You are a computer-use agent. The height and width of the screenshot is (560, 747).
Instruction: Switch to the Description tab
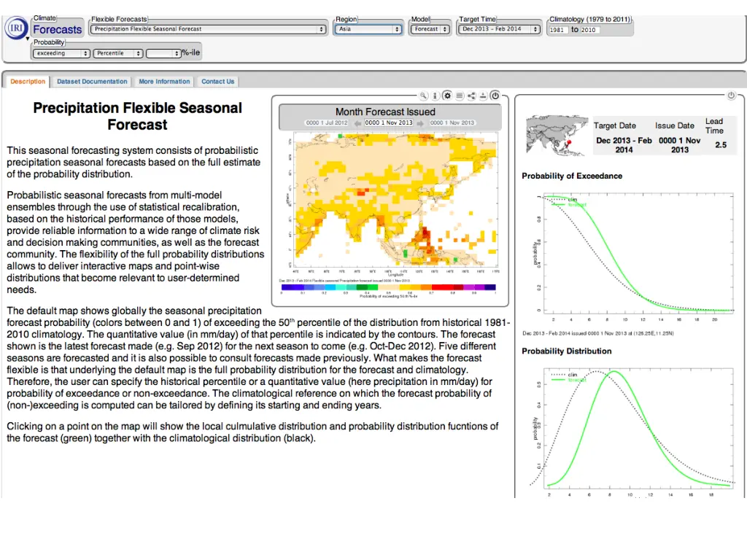28,82
